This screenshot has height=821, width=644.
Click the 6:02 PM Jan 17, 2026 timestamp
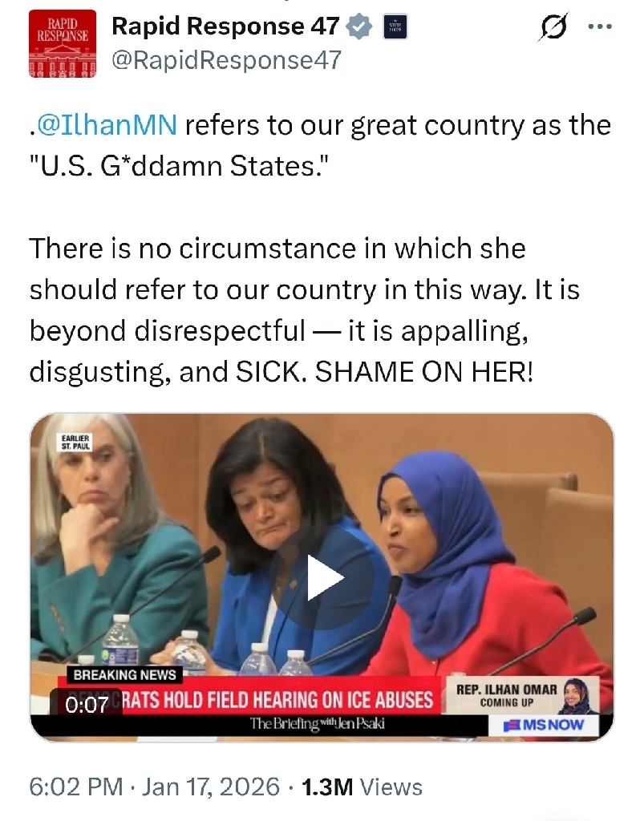click(x=154, y=787)
